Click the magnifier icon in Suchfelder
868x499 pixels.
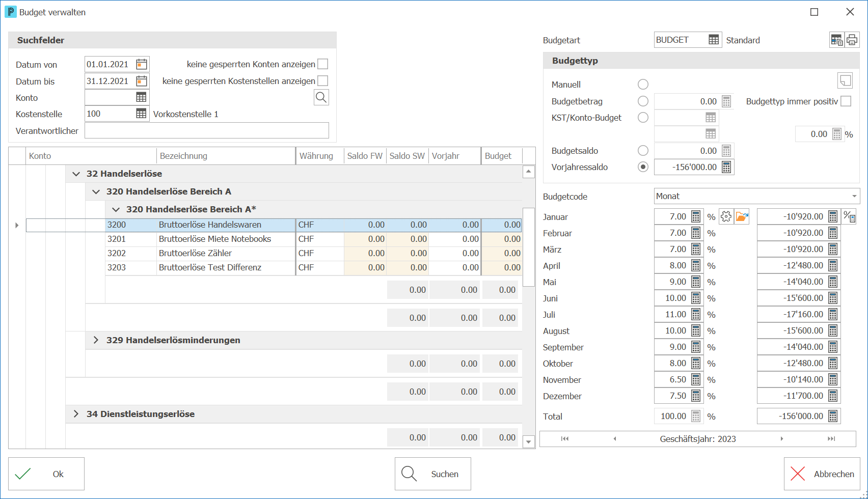coord(321,97)
